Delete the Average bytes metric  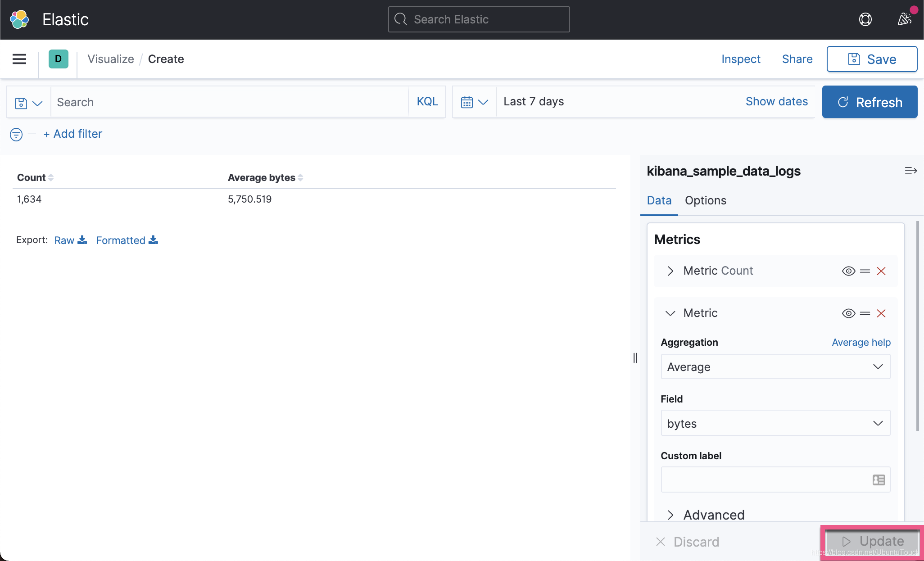pos(881,313)
